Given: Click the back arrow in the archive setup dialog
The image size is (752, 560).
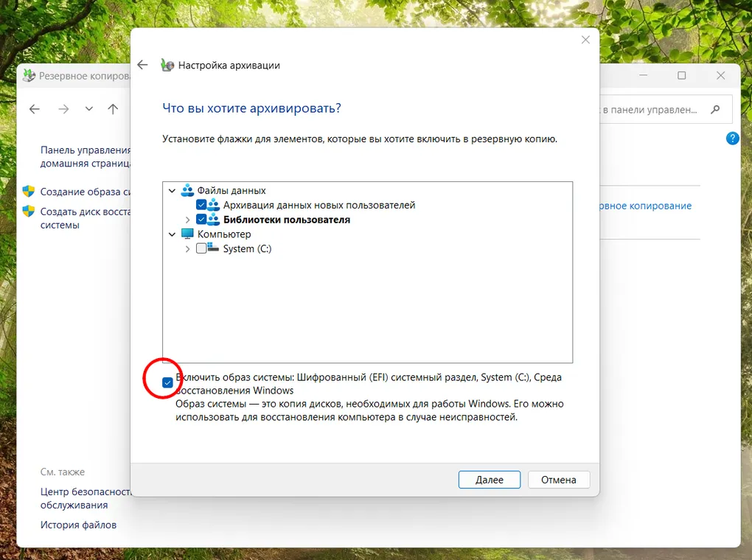Looking at the screenshot, I should pyautogui.click(x=143, y=65).
